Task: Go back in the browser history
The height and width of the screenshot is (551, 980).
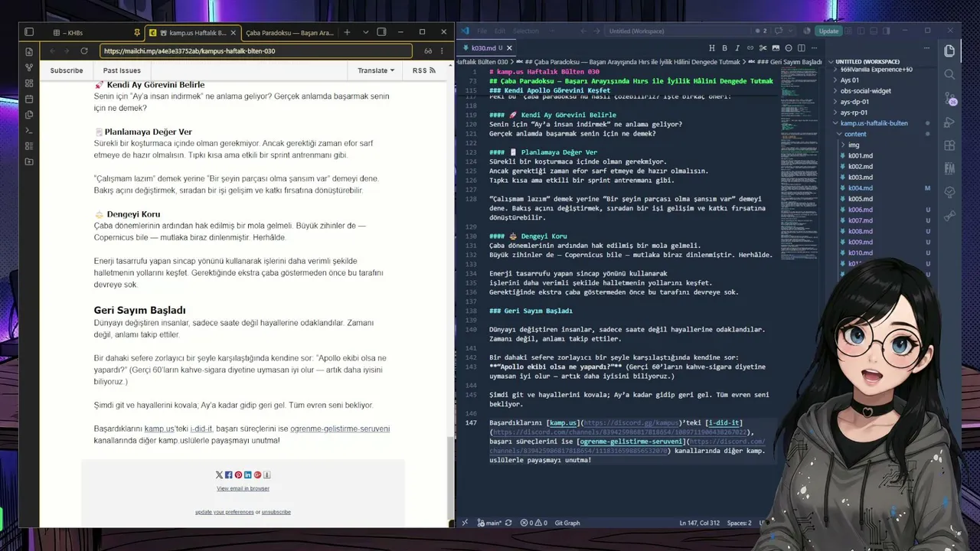Action: 51,51
